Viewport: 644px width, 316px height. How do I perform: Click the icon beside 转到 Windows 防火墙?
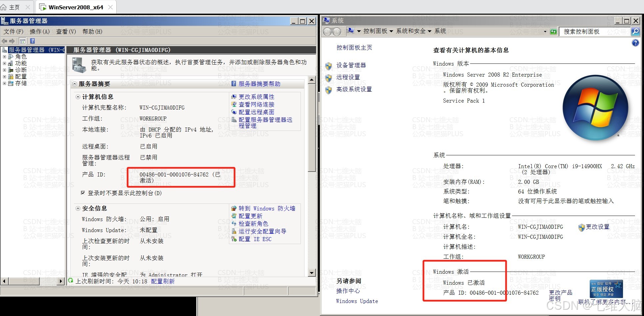234,208
